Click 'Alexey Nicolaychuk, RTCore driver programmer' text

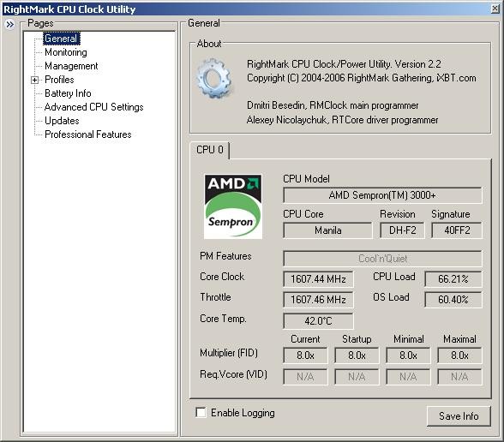pyautogui.click(x=342, y=120)
